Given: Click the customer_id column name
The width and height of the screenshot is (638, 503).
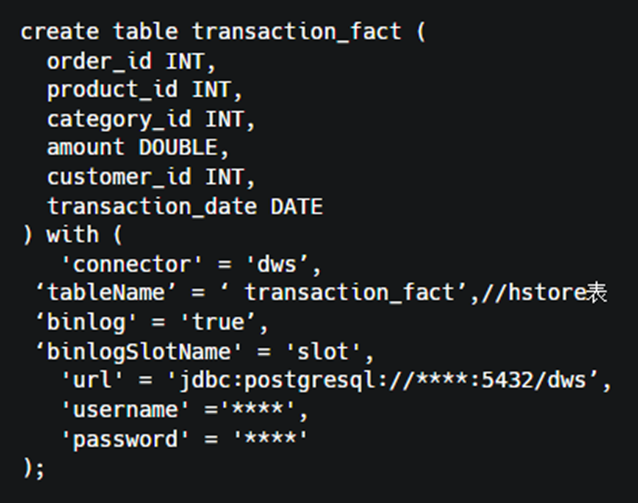Looking at the screenshot, I should pos(118,178).
